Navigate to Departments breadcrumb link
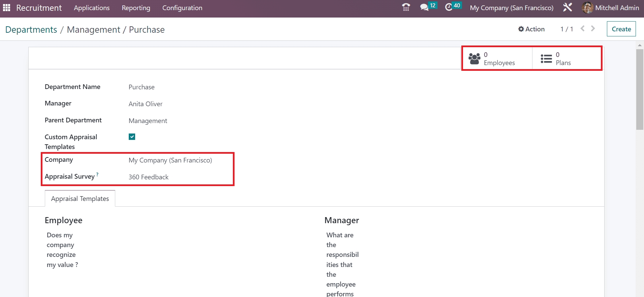 [31, 30]
